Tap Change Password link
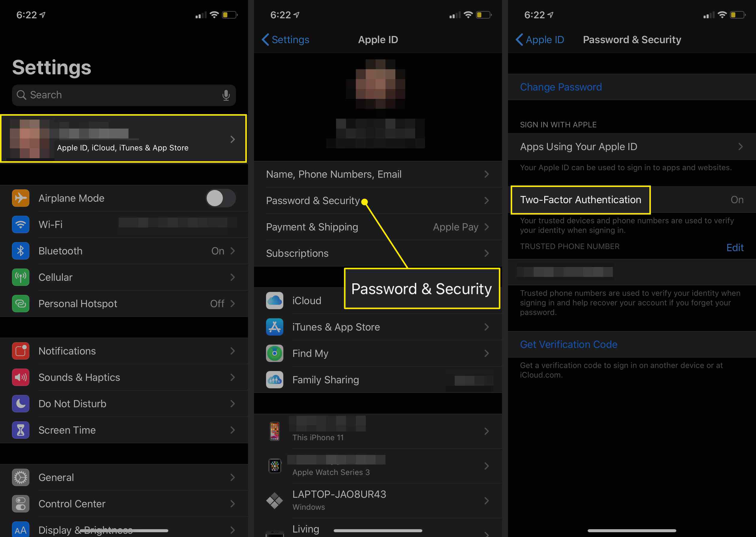 coord(561,87)
